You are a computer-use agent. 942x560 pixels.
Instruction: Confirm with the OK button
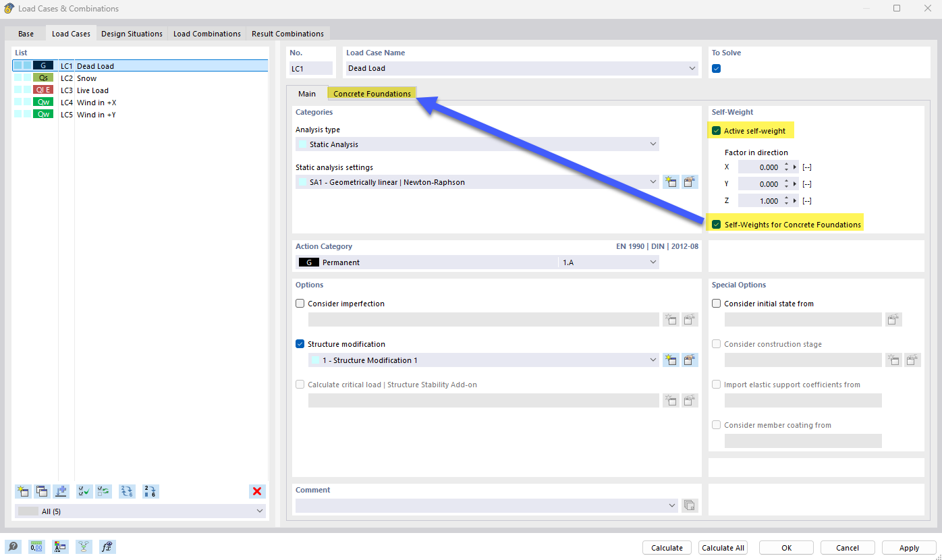(786, 548)
